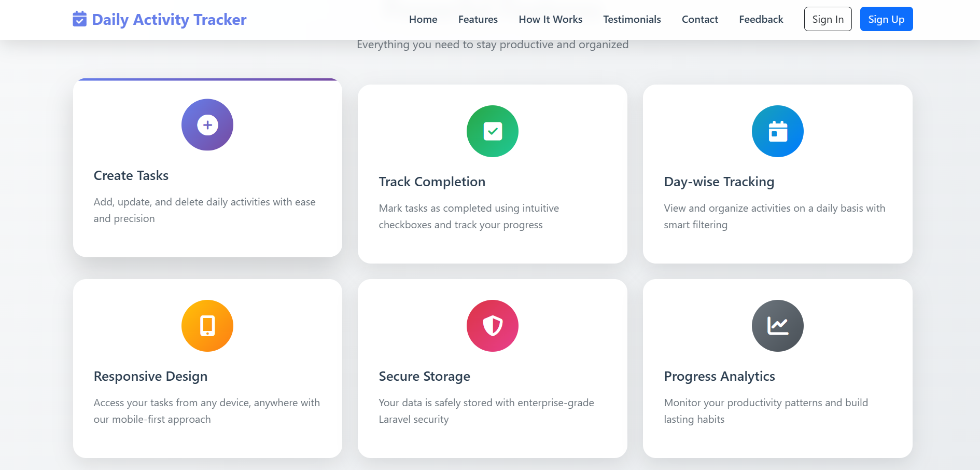Viewport: 980px width, 470px height.
Task: Click the blue Sign Up button
Action: [x=887, y=19]
